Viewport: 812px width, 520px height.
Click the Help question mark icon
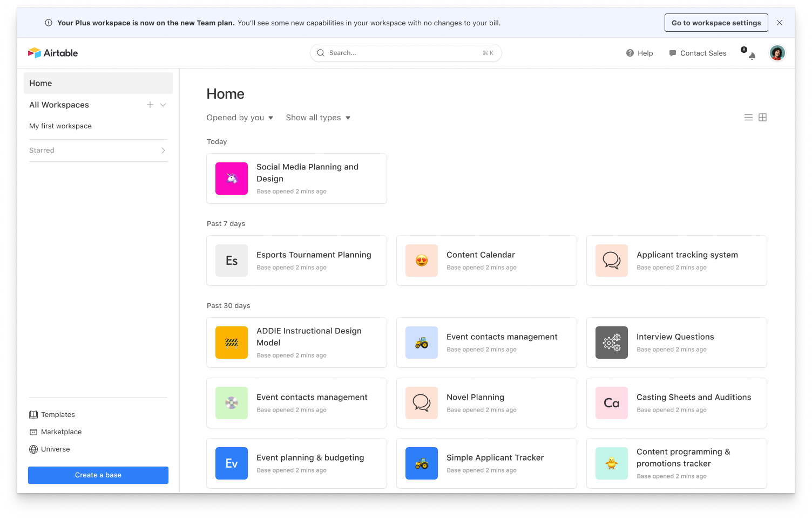630,53
